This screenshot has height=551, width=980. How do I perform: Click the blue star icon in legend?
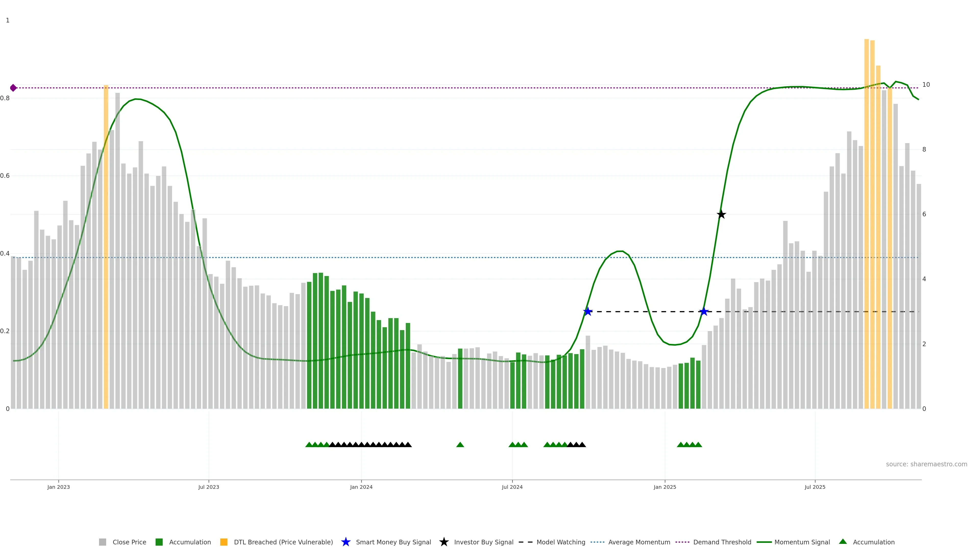pos(346,542)
